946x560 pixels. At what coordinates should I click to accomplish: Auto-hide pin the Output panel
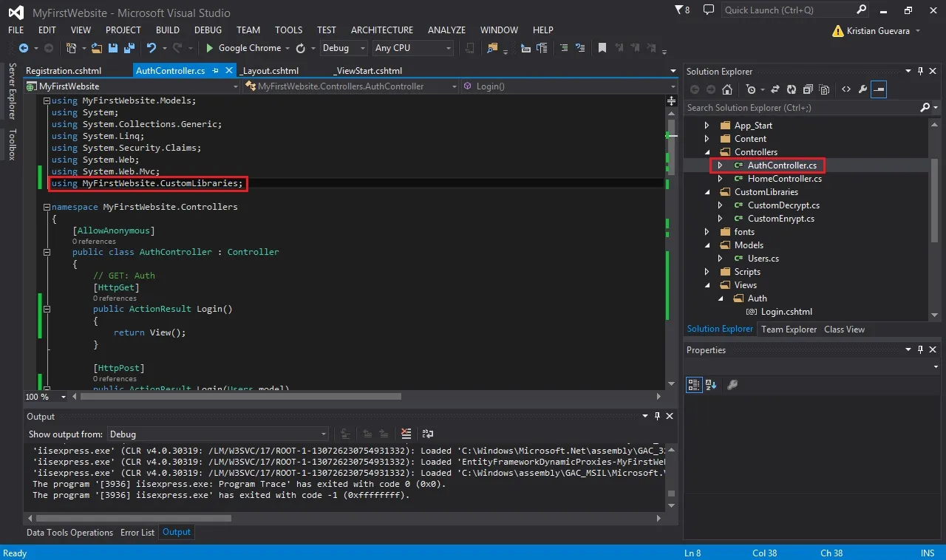(x=657, y=417)
